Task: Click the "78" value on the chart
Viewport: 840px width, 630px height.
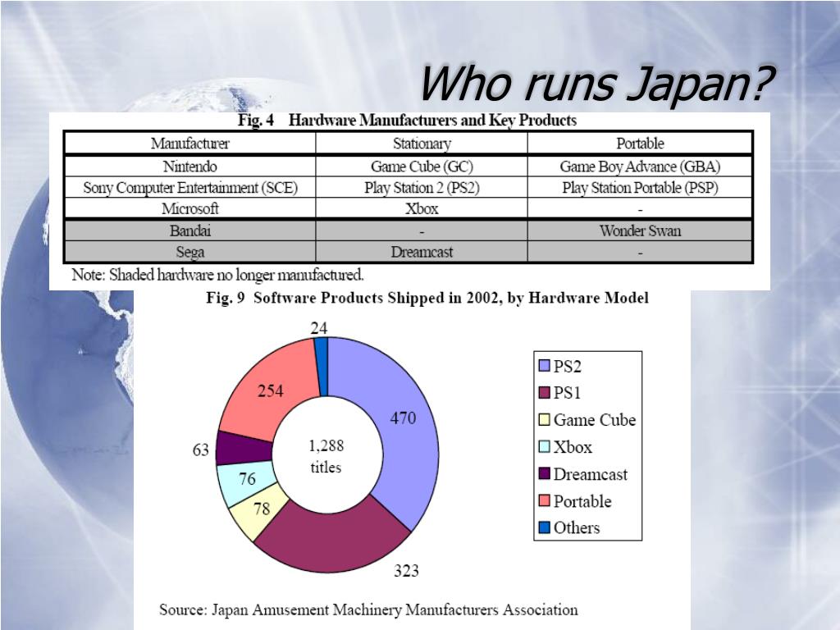Action: (x=262, y=509)
